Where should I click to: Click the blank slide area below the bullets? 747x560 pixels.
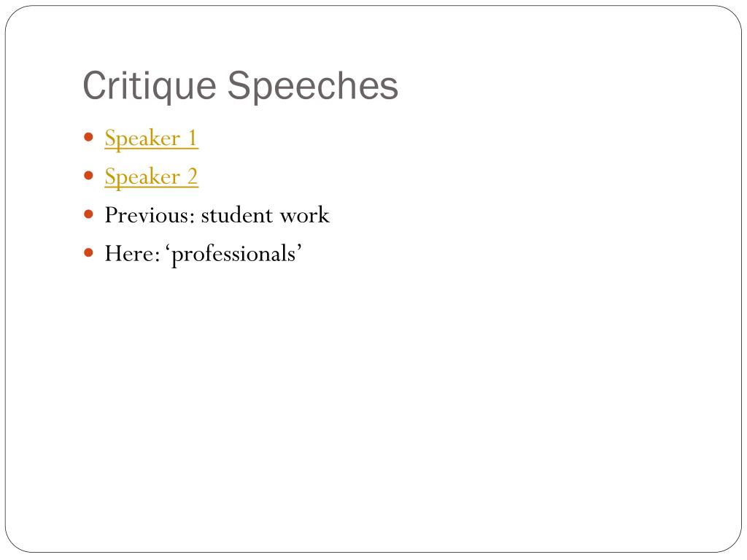(373, 405)
